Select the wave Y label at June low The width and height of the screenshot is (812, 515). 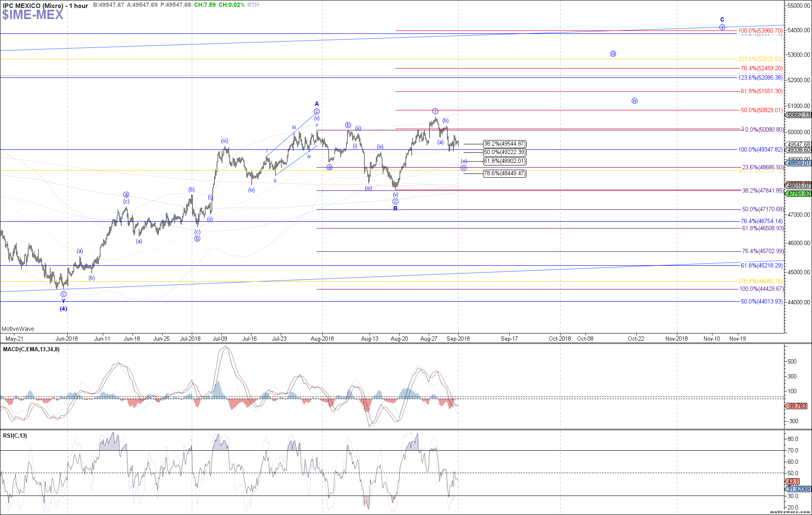(x=64, y=301)
